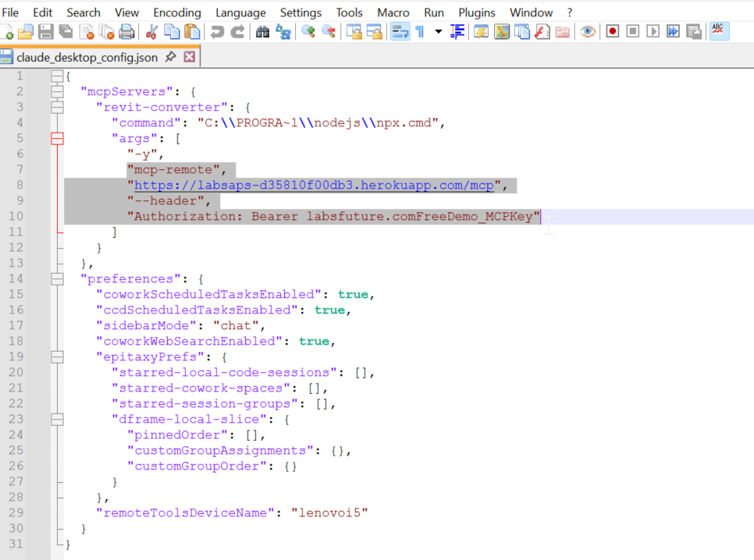Screen dimensions: 754x560
Task: Click the "coworkWebSearchEnabled" key text
Action: [190, 341]
